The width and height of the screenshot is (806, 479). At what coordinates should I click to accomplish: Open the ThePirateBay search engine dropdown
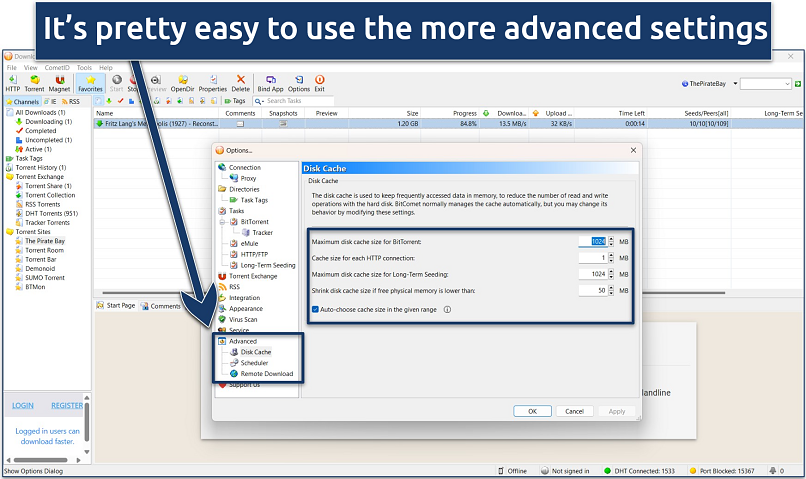[x=735, y=83]
